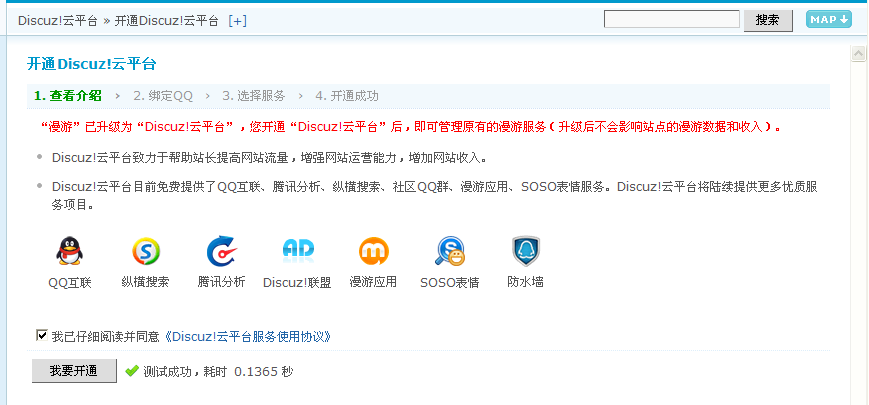Click the Discuz!联盟 AD icon
The image size is (869, 405).
click(x=298, y=251)
